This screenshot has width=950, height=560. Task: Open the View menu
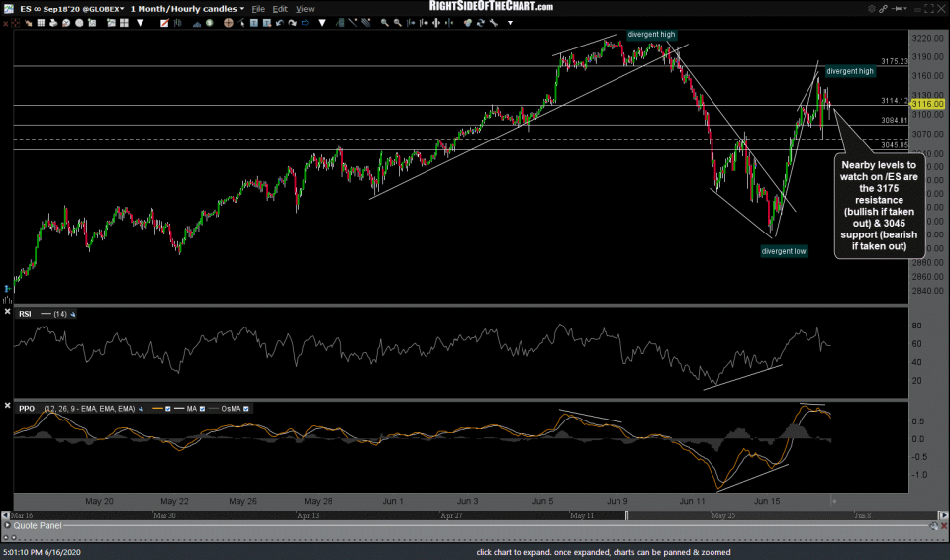pos(305,9)
